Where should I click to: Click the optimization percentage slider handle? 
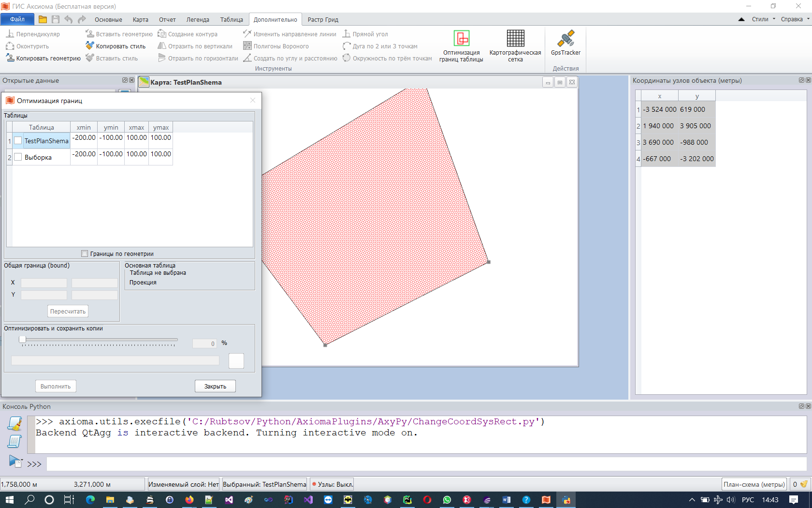point(22,340)
